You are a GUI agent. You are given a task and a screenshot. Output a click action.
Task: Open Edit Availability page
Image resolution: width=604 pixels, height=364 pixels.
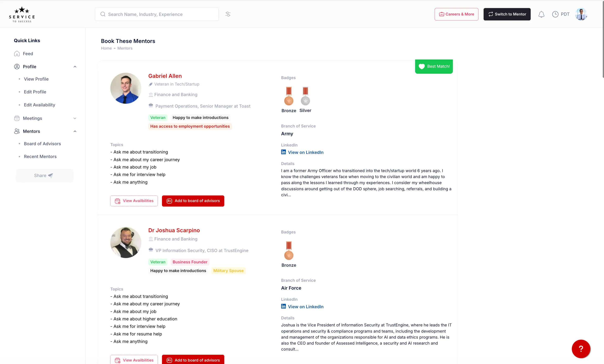tap(39, 105)
